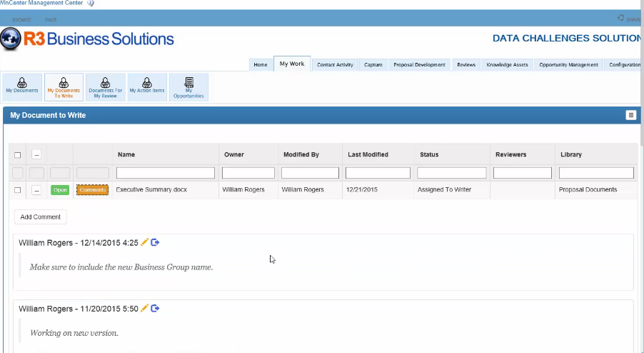
Task: Click the BROWSE ribbon tab
Action: (x=21, y=20)
